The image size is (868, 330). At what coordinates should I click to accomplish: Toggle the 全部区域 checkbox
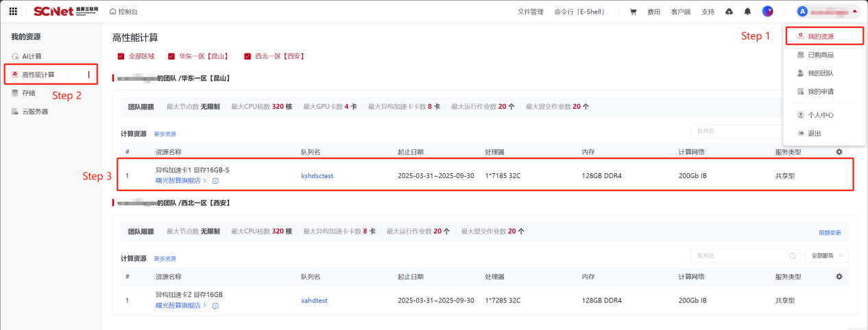(121, 56)
